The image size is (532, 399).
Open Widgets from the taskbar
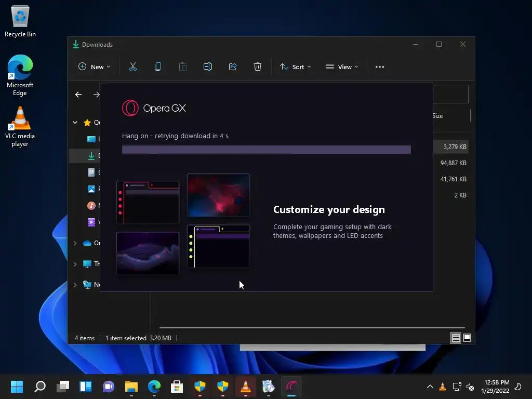tap(86, 387)
